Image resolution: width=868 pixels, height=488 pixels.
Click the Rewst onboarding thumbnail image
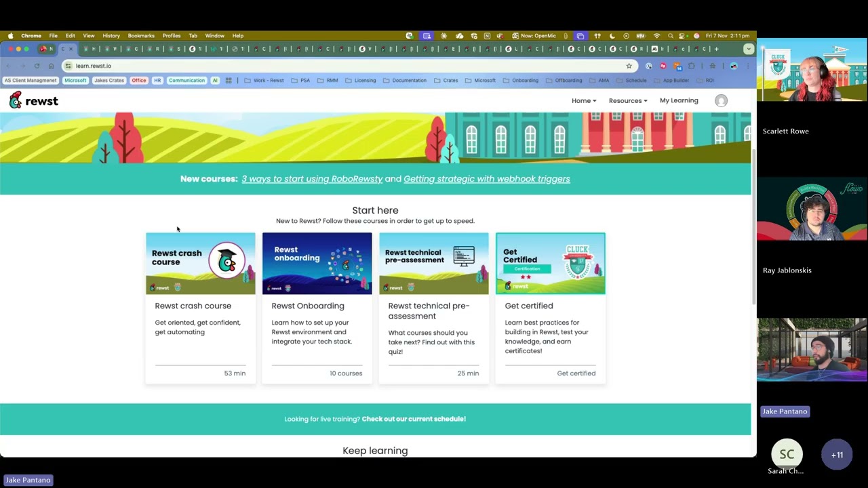click(317, 263)
